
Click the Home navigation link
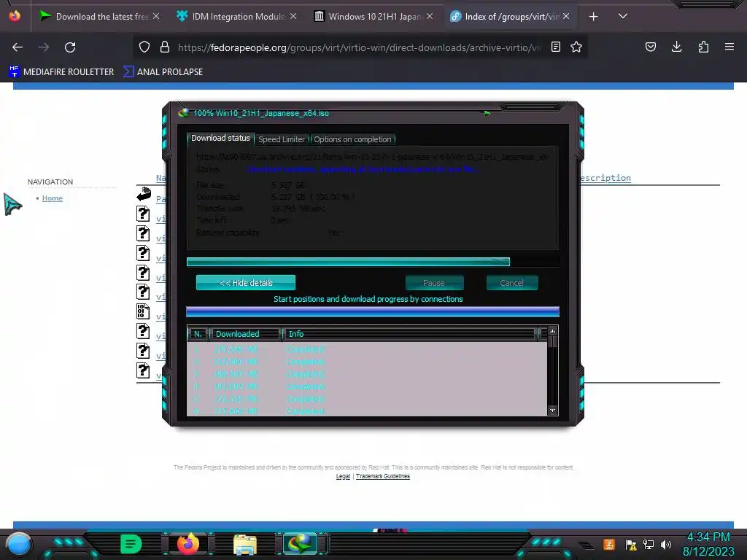click(53, 198)
